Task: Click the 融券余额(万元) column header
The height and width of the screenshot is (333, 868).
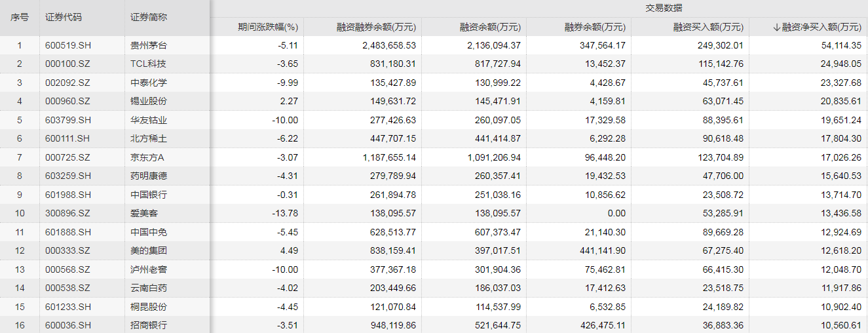Action: [x=595, y=27]
